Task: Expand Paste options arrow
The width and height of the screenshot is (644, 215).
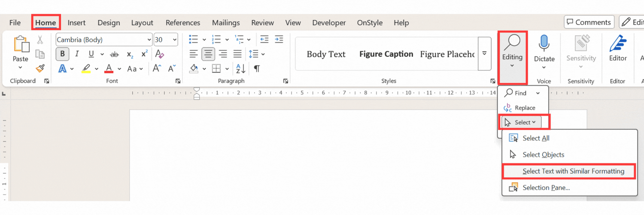Action: pyautogui.click(x=20, y=68)
